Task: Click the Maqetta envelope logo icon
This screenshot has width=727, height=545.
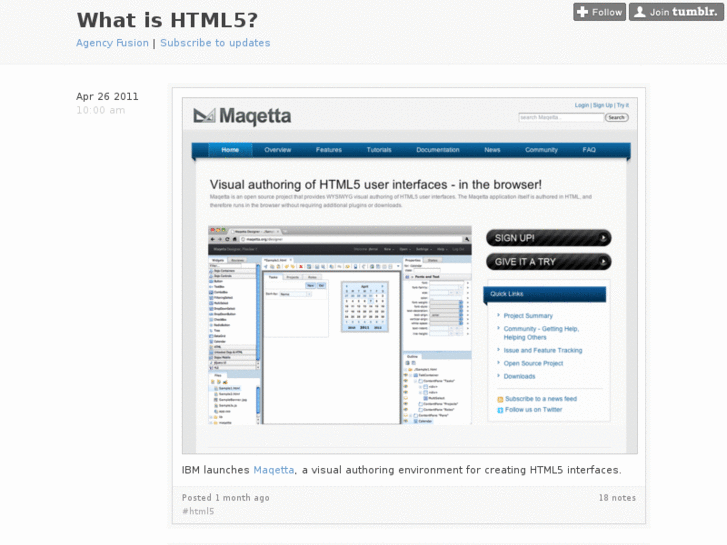Action: [204, 115]
